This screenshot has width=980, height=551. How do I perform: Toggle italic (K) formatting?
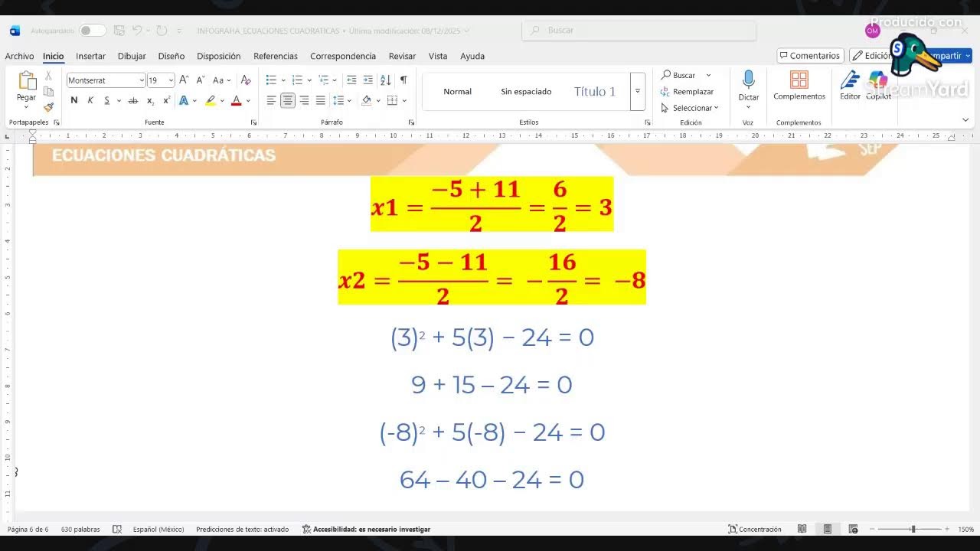tap(90, 100)
